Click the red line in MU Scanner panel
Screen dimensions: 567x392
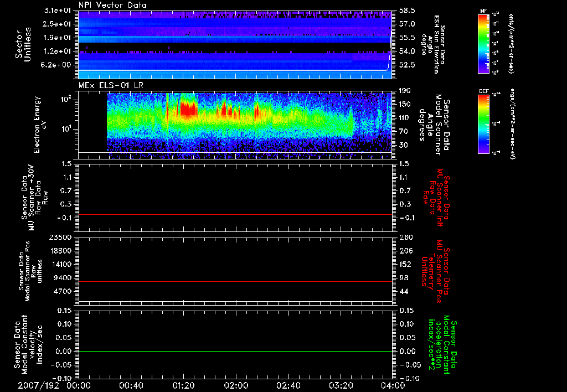235,214
